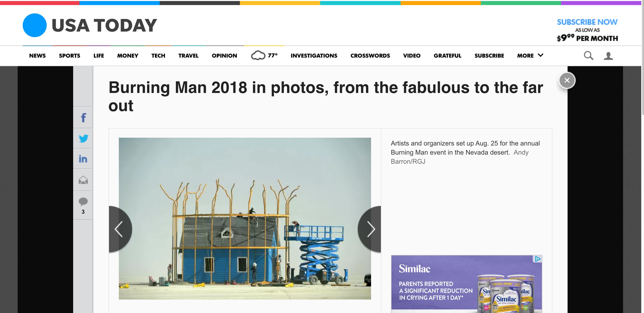Open the user account profile icon

pos(608,56)
